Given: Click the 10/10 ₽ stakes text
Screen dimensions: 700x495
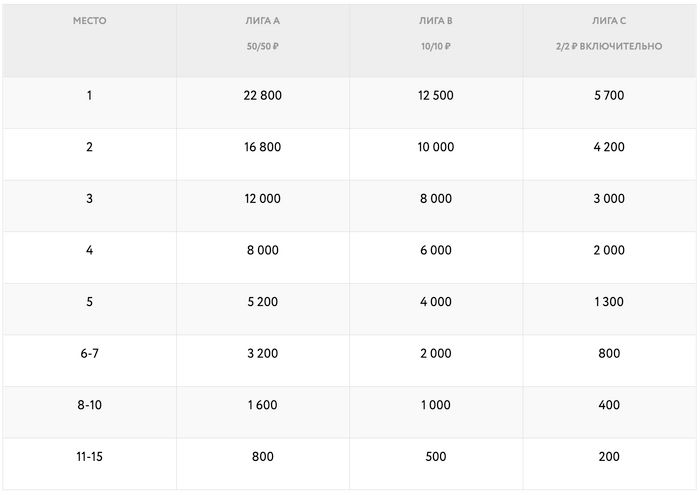Looking at the screenshot, I should 436,46.
